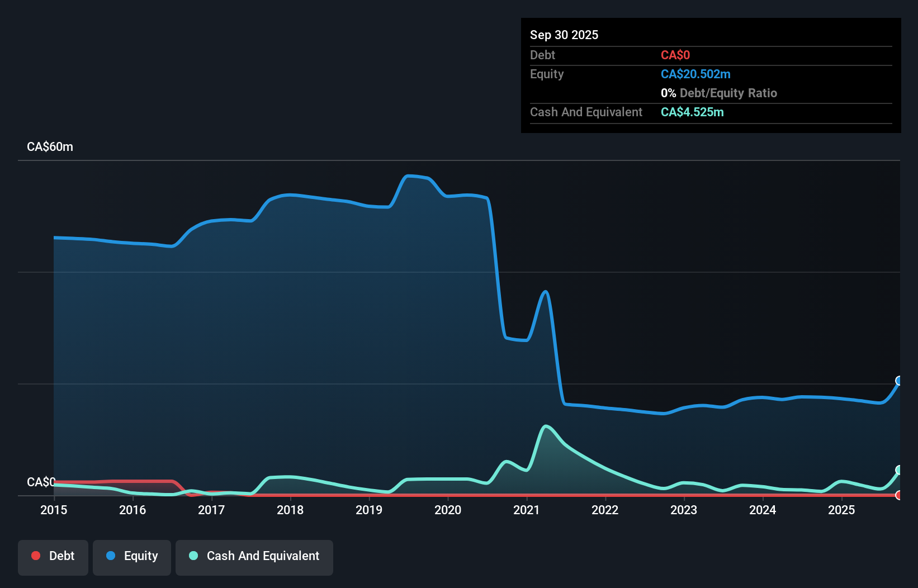918x588 pixels.
Task: Toggle the Cash And Equivalent series visibility
Action: [254, 556]
